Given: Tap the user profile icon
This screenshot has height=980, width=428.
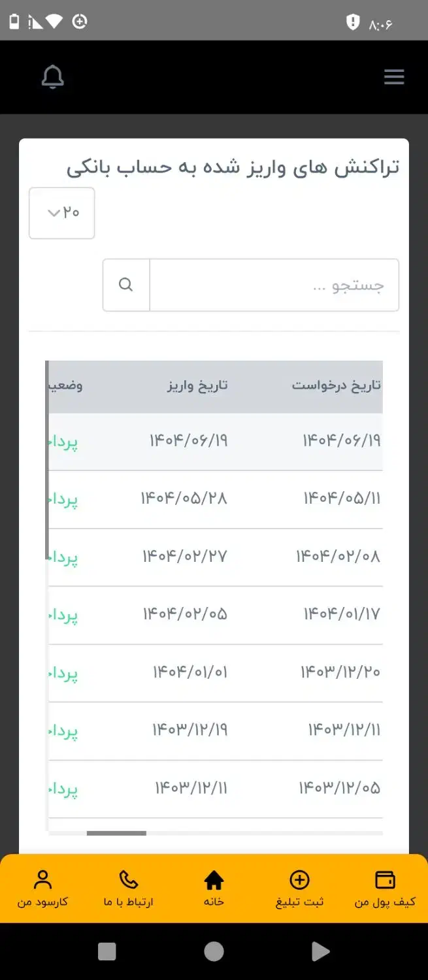Looking at the screenshot, I should point(43,879).
